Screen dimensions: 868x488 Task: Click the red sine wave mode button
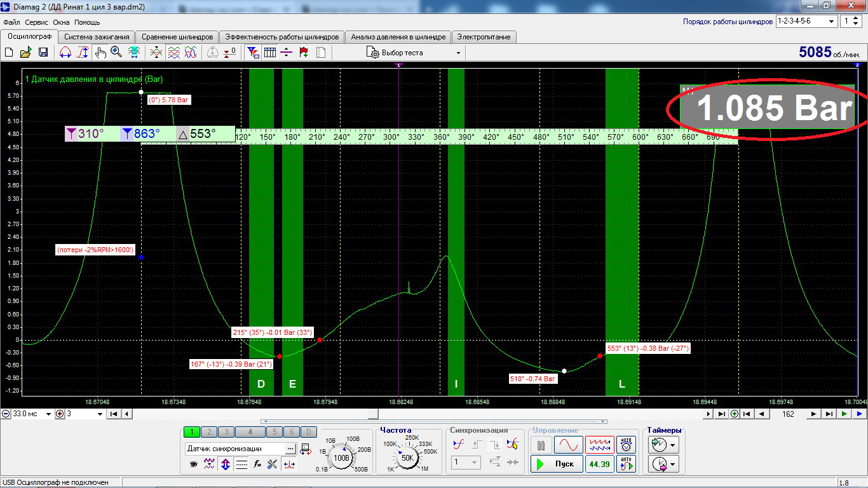coord(568,445)
